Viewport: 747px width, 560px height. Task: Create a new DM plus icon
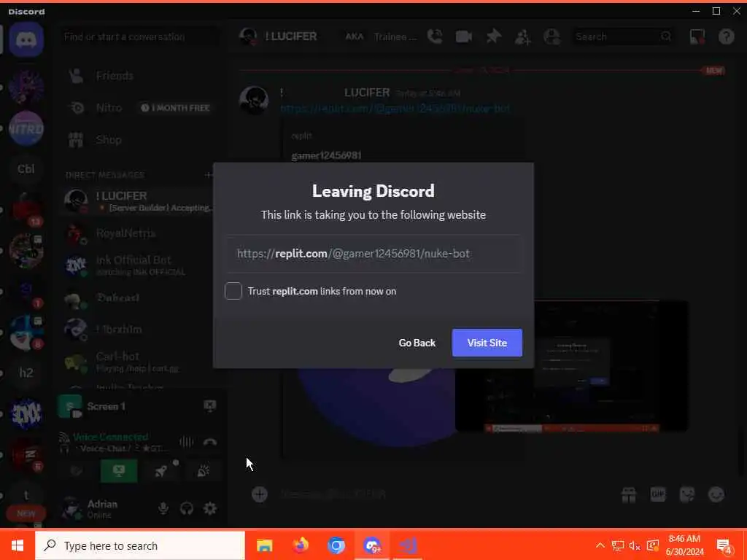point(208,175)
